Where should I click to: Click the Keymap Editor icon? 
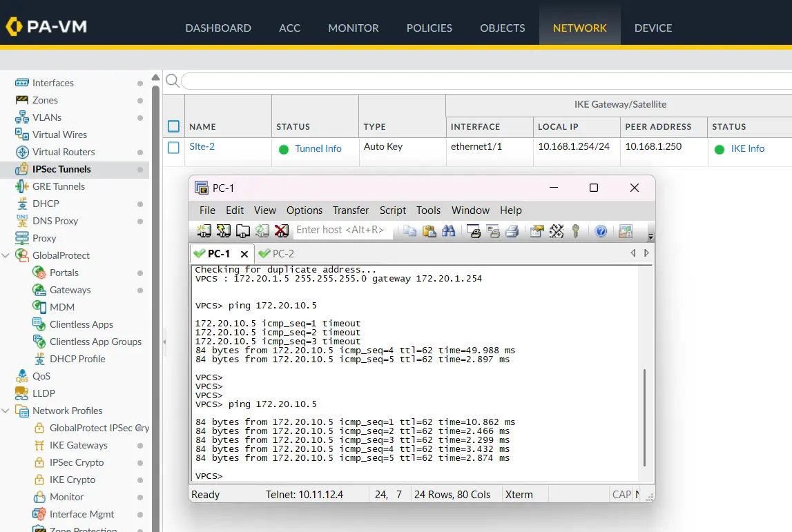click(x=556, y=230)
